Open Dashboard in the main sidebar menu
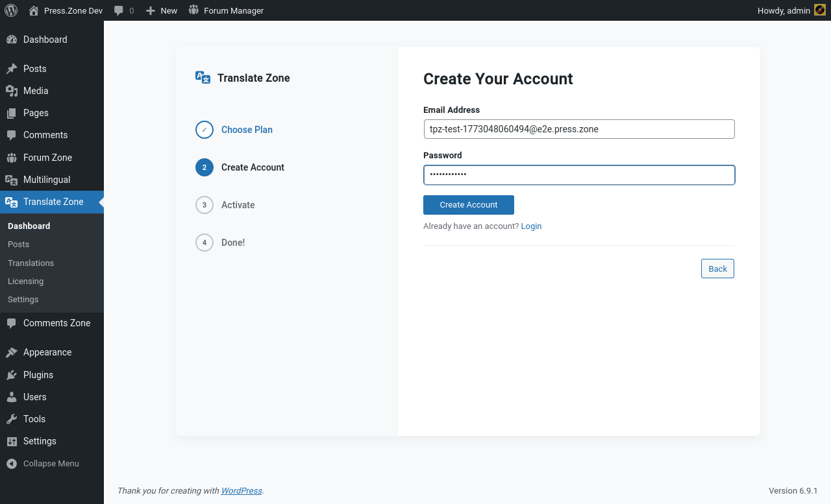 [x=52, y=40]
